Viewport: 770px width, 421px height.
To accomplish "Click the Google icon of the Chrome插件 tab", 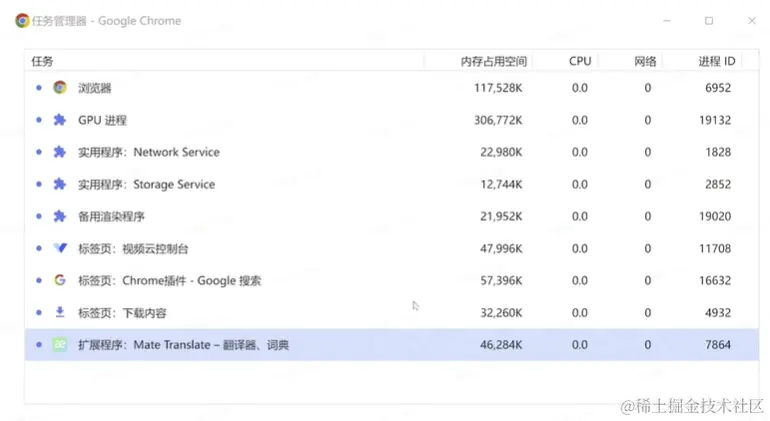I will point(60,280).
